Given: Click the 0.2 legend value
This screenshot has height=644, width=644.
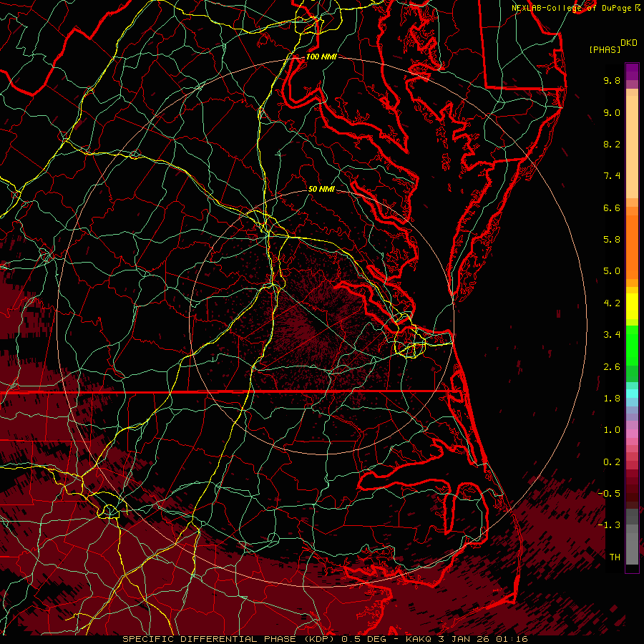Looking at the screenshot, I should [x=612, y=462].
